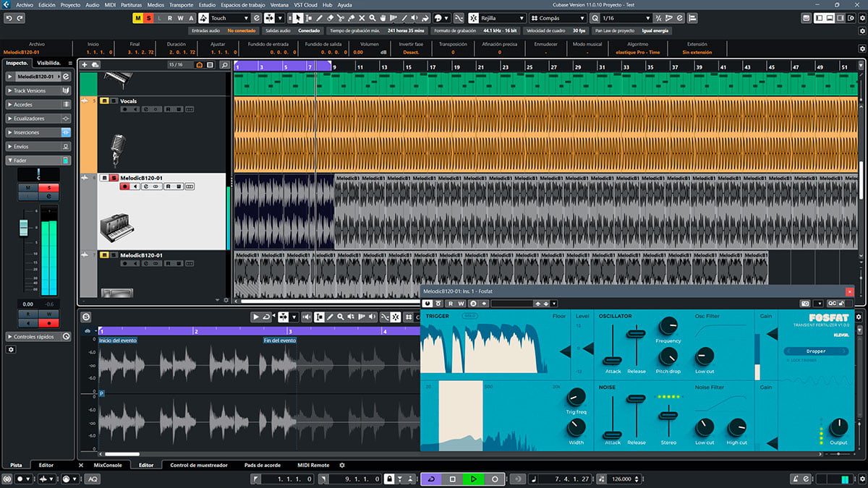Toggle the yellow global Mute M button in toolbar
868x488 pixels.
(x=138, y=18)
